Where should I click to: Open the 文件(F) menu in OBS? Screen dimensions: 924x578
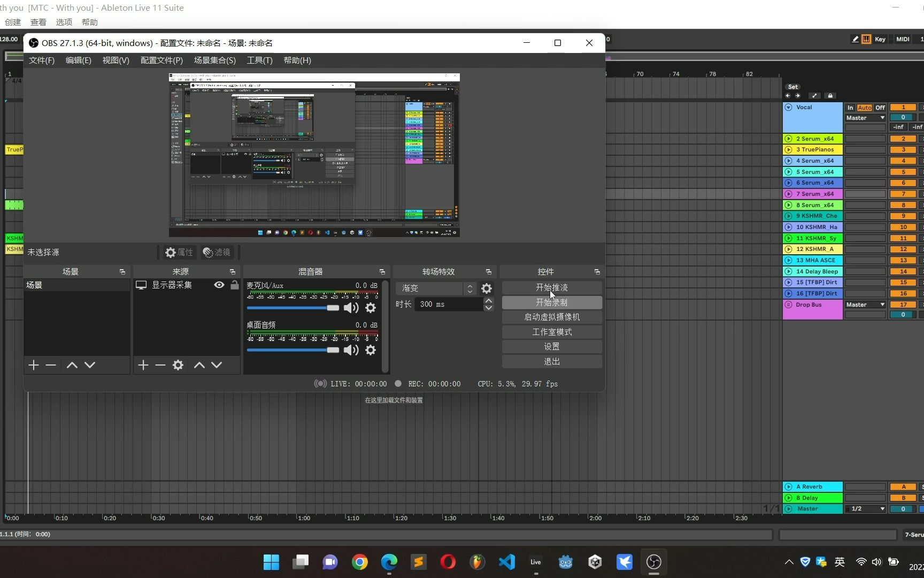tap(42, 60)
